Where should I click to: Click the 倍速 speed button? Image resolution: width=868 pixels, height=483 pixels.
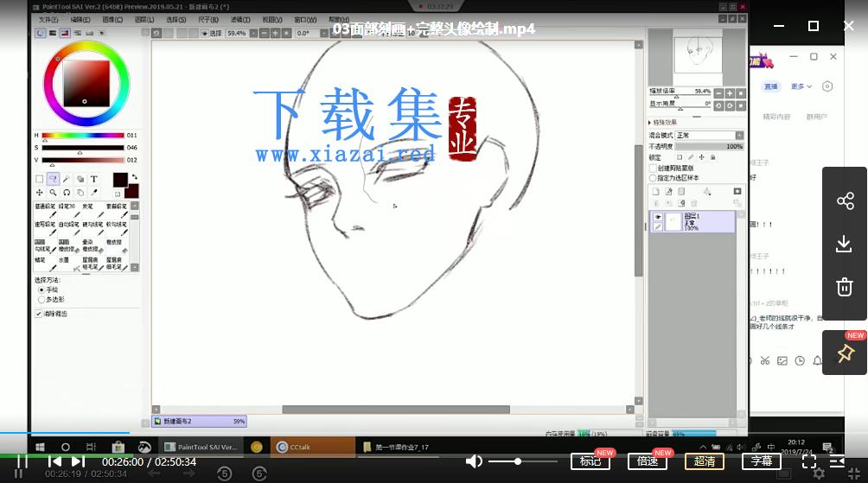tap(648, 461)
